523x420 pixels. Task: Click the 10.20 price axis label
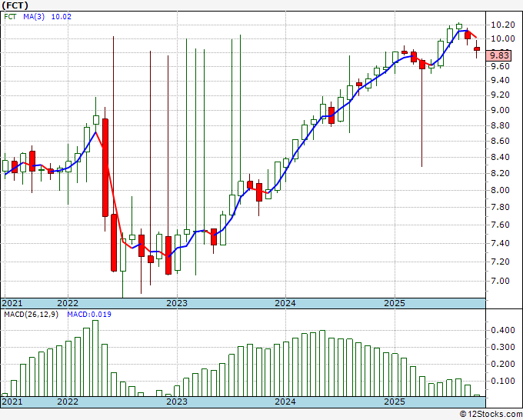pos(503,25)
